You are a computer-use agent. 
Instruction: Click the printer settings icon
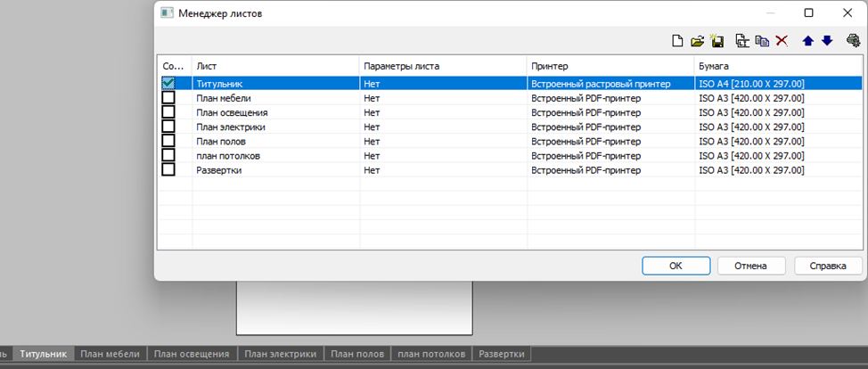point(853,41)
